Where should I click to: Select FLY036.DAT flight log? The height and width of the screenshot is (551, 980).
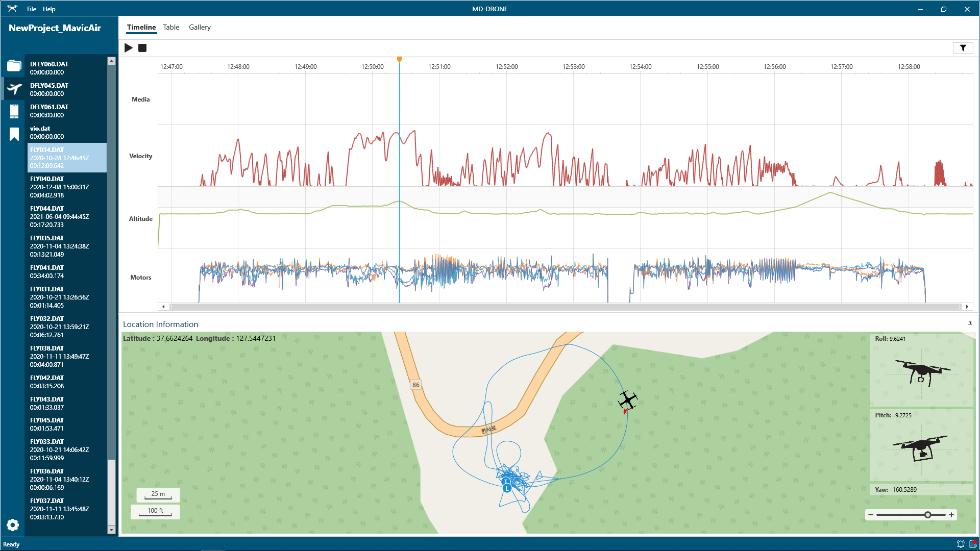(x=67, y=479)
